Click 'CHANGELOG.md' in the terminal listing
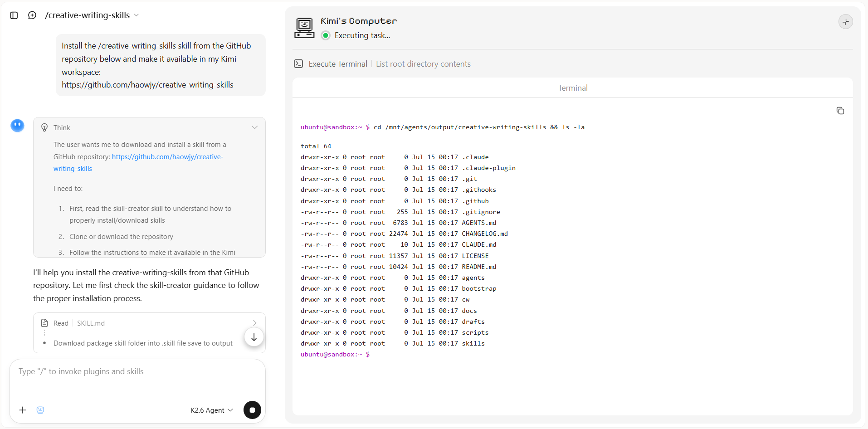The image size is (868, 429). 485,234
